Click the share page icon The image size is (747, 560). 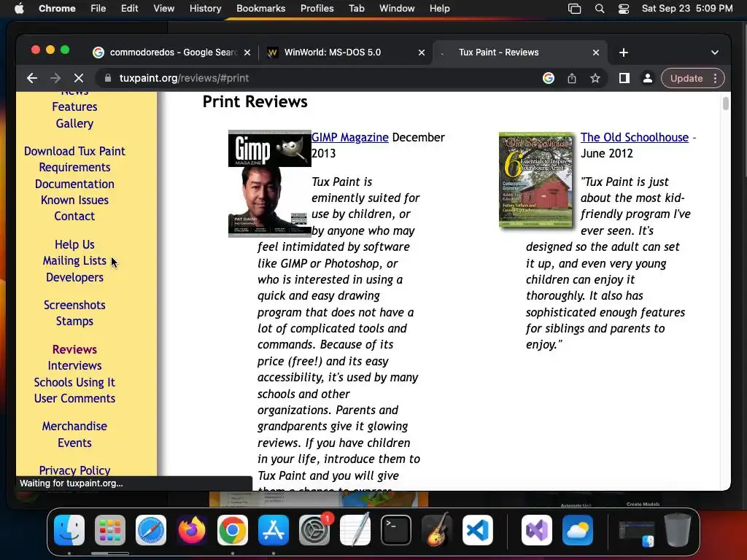tap(572, 78)
